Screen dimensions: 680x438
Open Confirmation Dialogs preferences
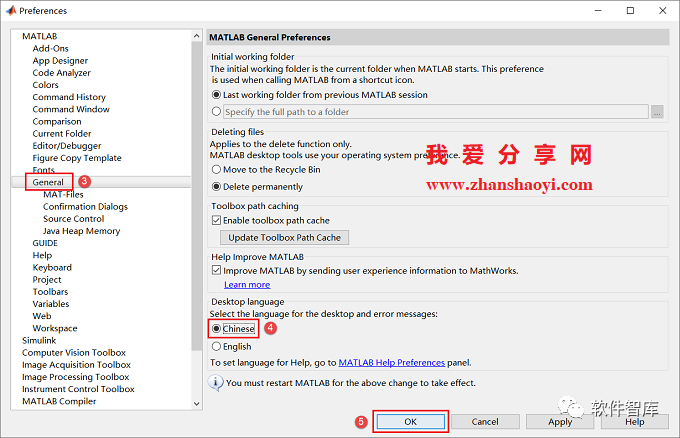click(x=85, y=206)
